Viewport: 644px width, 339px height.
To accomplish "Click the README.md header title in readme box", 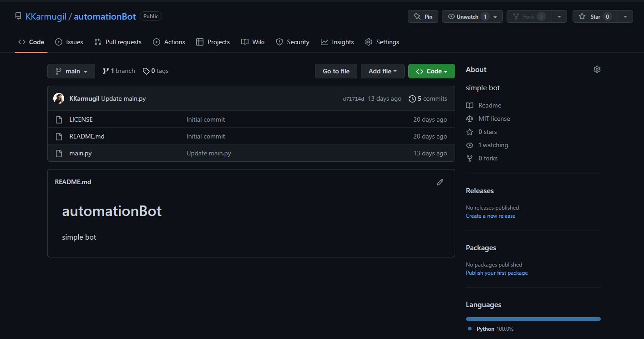I will pos(73,182).
